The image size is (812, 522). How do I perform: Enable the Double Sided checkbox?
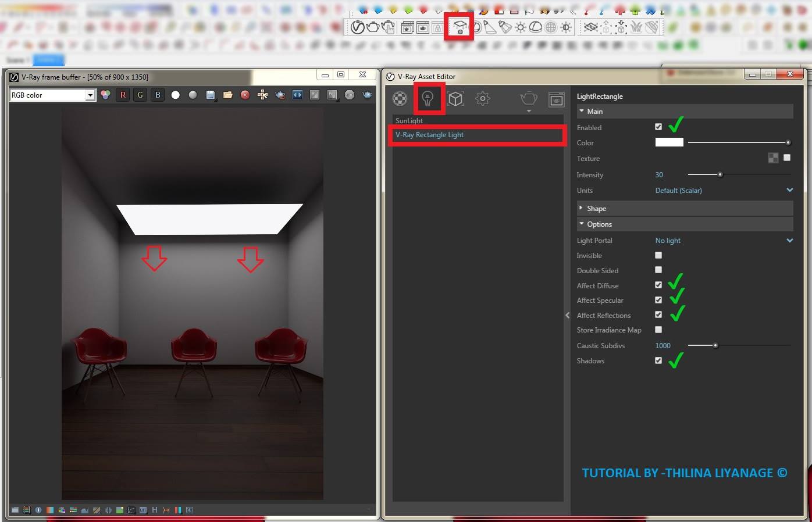coord(658,270)
